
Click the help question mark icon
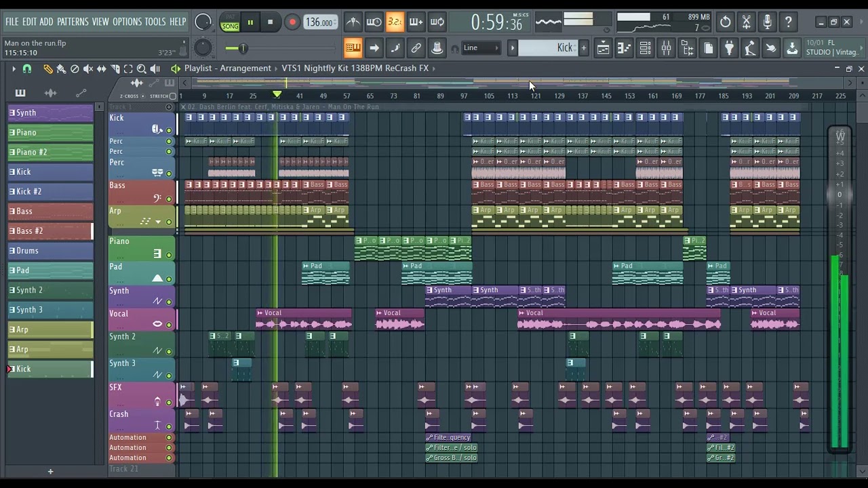789,22
